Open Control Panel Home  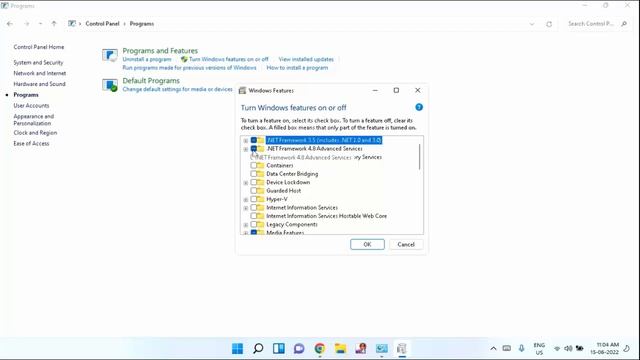click(x=39, y=47)
